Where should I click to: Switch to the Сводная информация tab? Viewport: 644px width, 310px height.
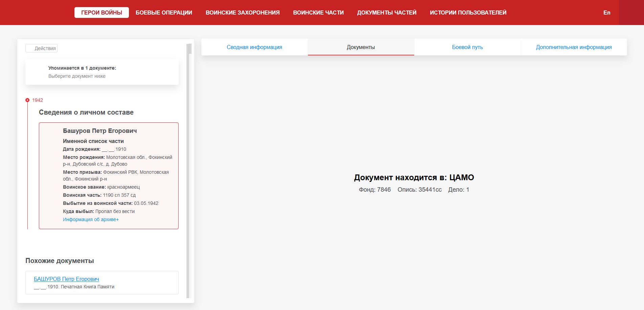(254, 47)
